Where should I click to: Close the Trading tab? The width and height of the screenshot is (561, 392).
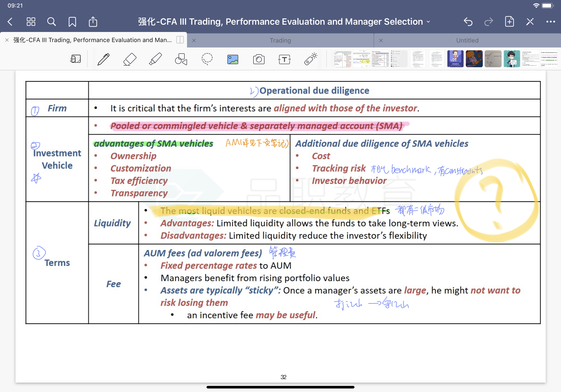click(194, 40)
